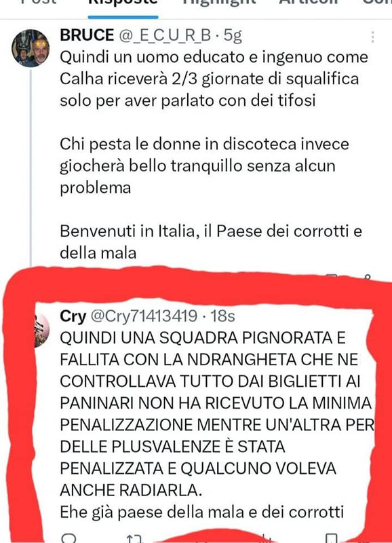
Task: Open the @_E_C_U_R_B handle
Action: [165, 35]
